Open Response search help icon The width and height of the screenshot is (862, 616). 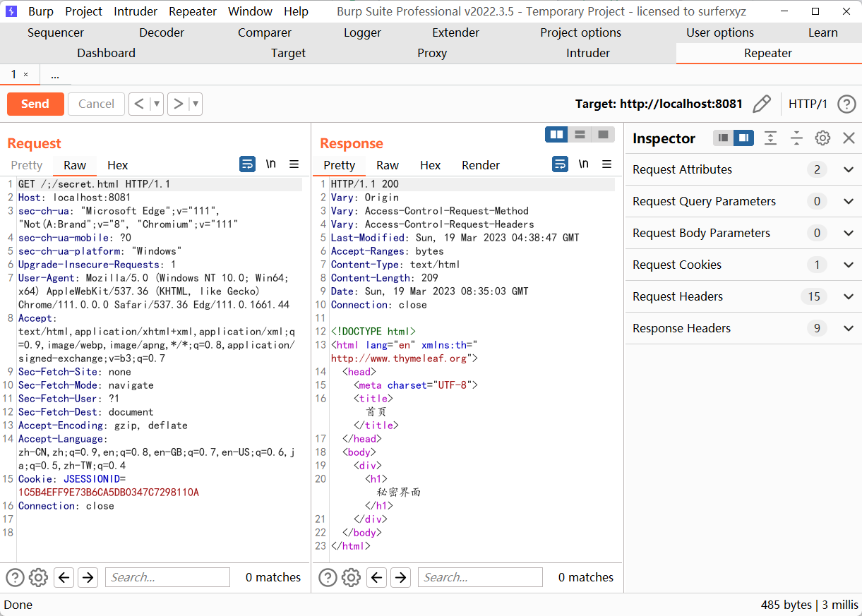tap(328, 578)
